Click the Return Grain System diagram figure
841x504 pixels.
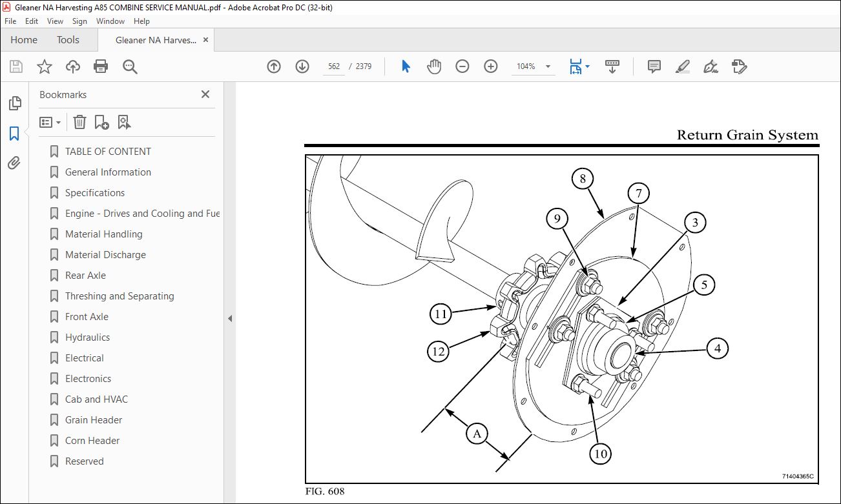tap(562, 319)
